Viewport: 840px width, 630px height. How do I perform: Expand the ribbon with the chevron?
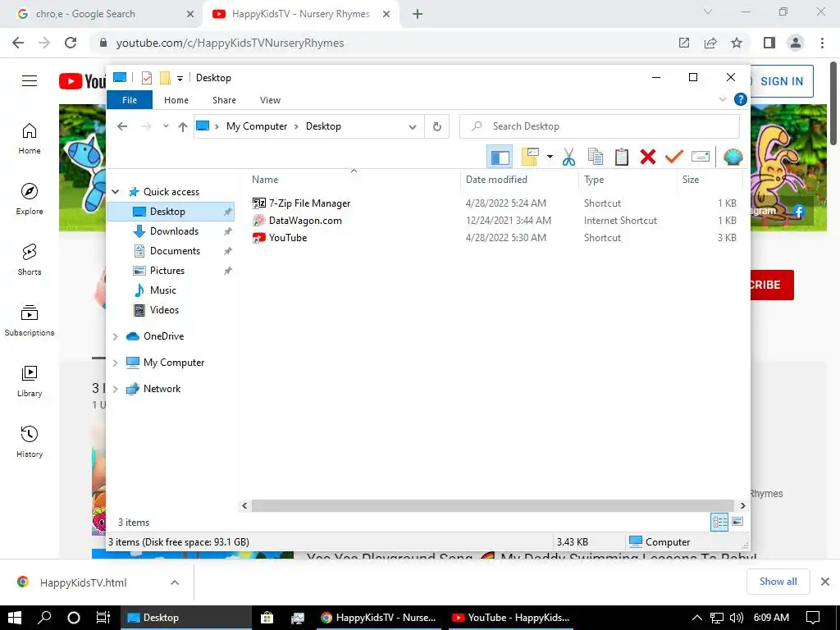(722, 99)
